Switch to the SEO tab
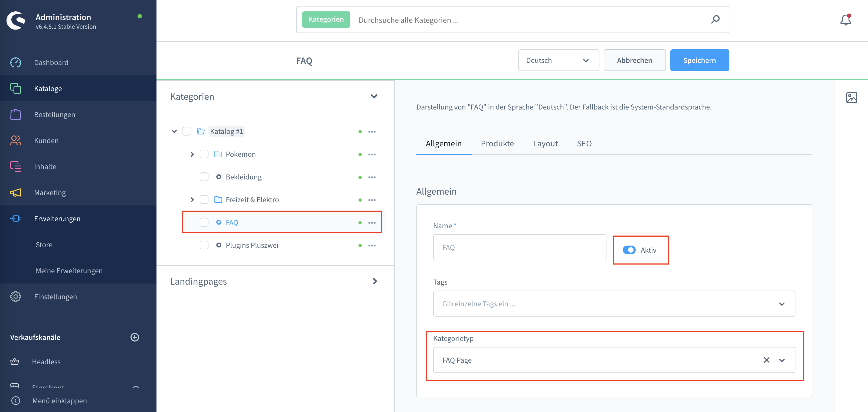 tap(584, 143)
